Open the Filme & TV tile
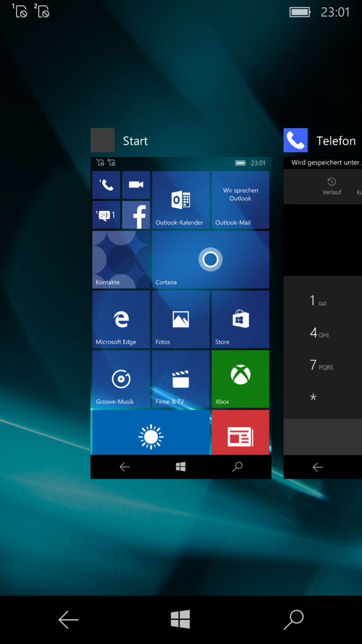This screenshot has height=644, width=362. click(x=181, y=379)
